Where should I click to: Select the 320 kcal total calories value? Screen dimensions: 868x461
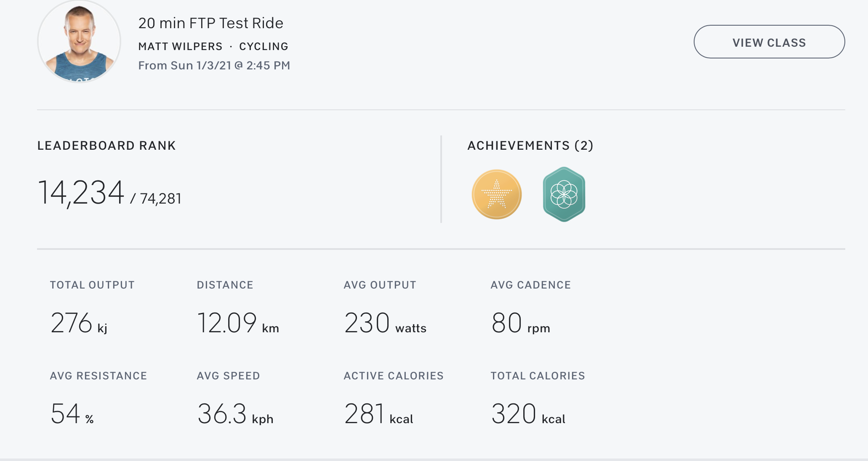point(528,414)
